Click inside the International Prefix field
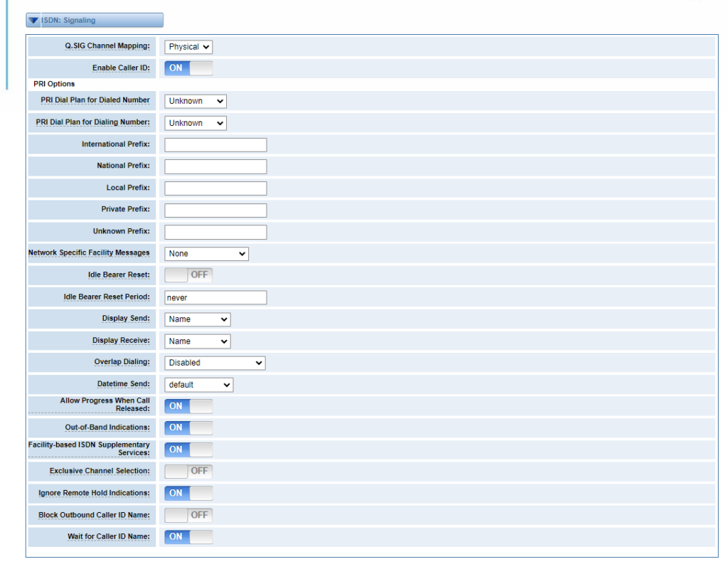This screenshot has width=728, height=569. (x=215, y=144)
